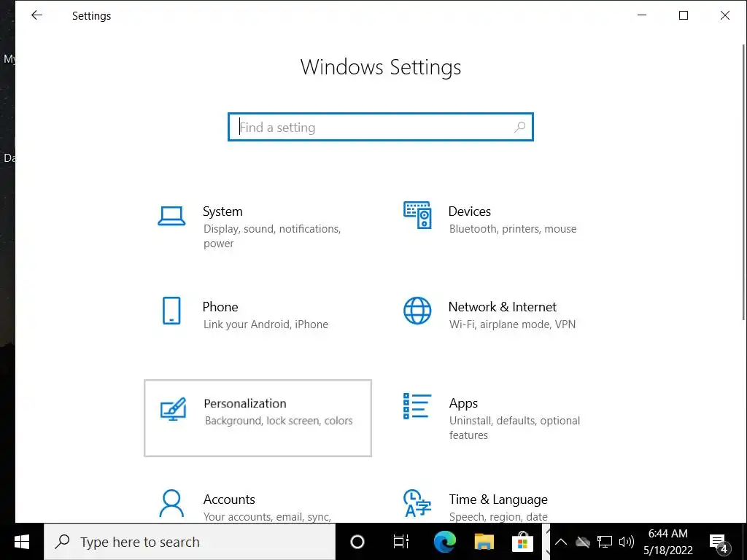Viewport: 747px width, 560px height.
Task: Open the Personalization settings title
Action: click(x=245, y=403)
